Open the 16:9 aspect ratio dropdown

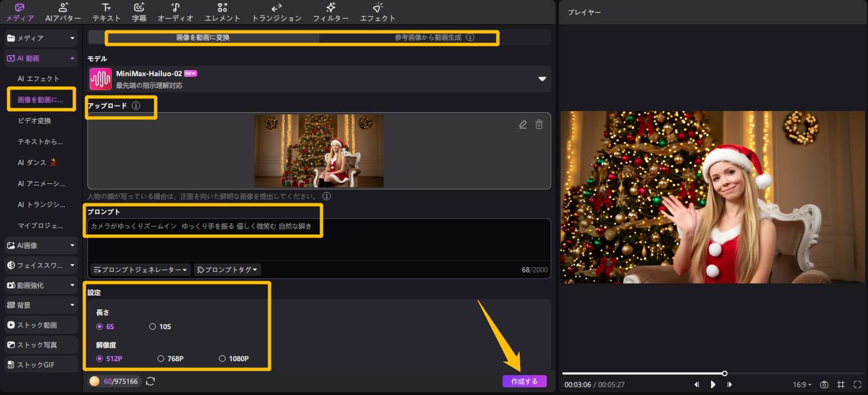pos(802,385)
